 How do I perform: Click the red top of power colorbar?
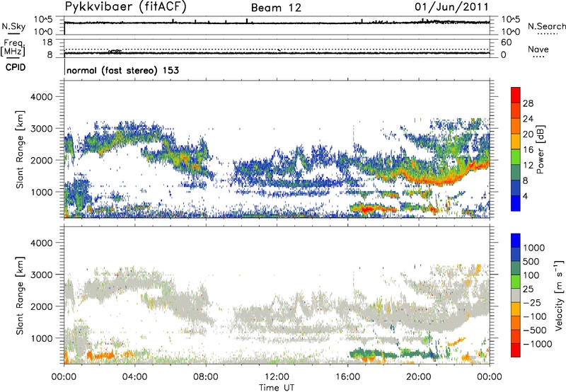[516, 95]
